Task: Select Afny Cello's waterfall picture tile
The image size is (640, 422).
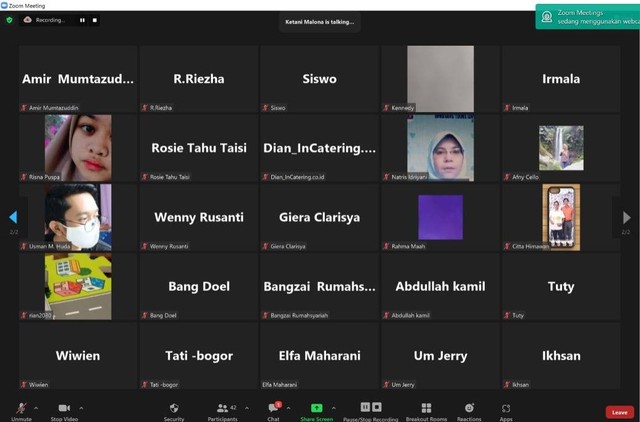Action: tap(561, 148)
